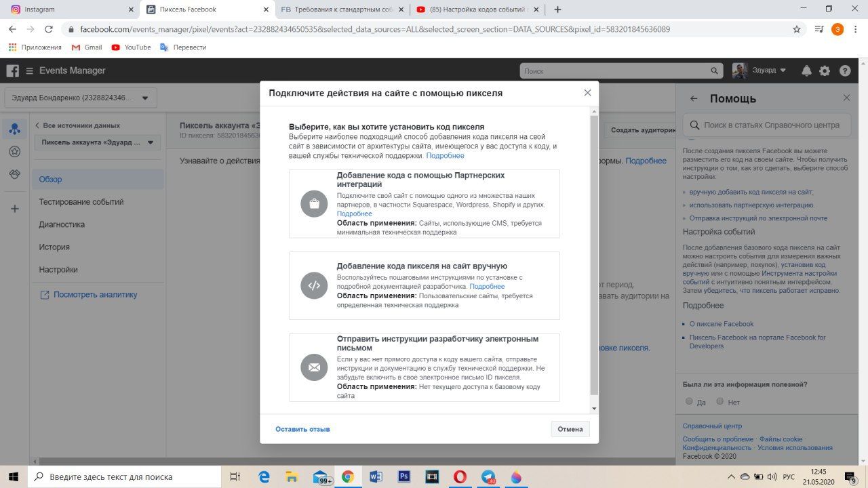
Task: Close the Помощь panel
Action: (846, 98)
